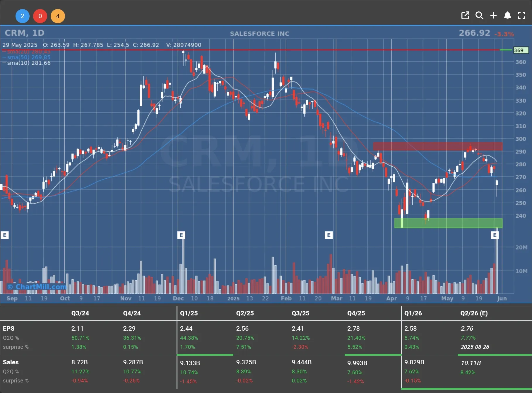
Task: Click EPS value 2.78
Action: pyautogui.click(x=353, y=329)
